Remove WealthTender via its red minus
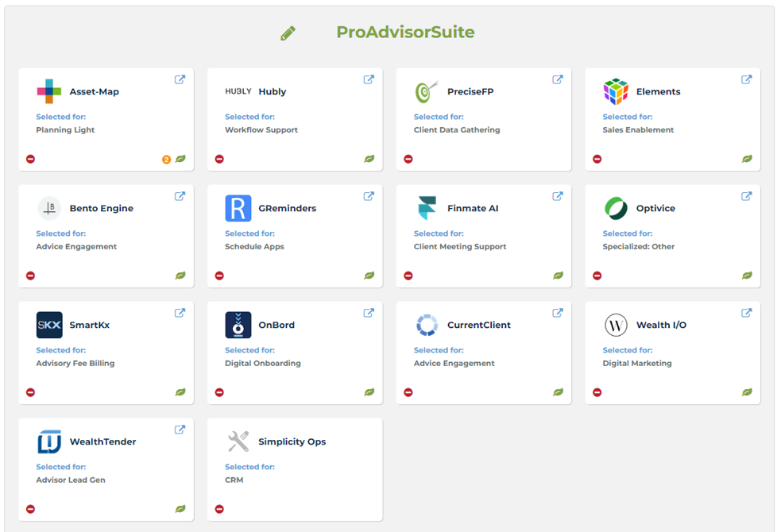 point(30,509)
